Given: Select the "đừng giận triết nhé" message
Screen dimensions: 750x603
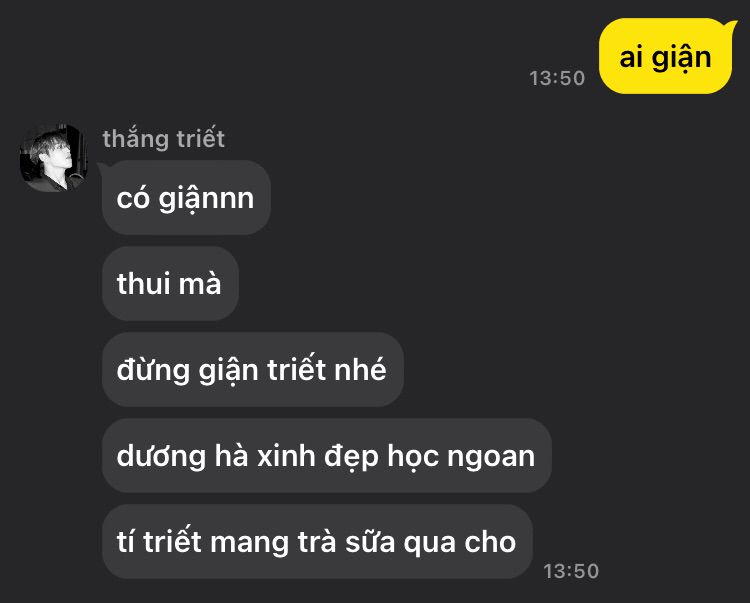Looking at the screenshot, I should coord(253,369).
